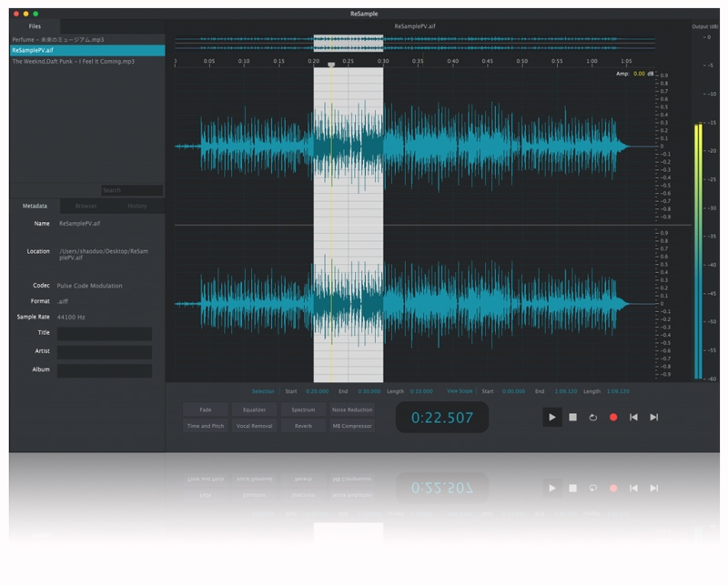Switch to the History tab
This screenshot has width=728, height=586.
[x=137, y=207]
